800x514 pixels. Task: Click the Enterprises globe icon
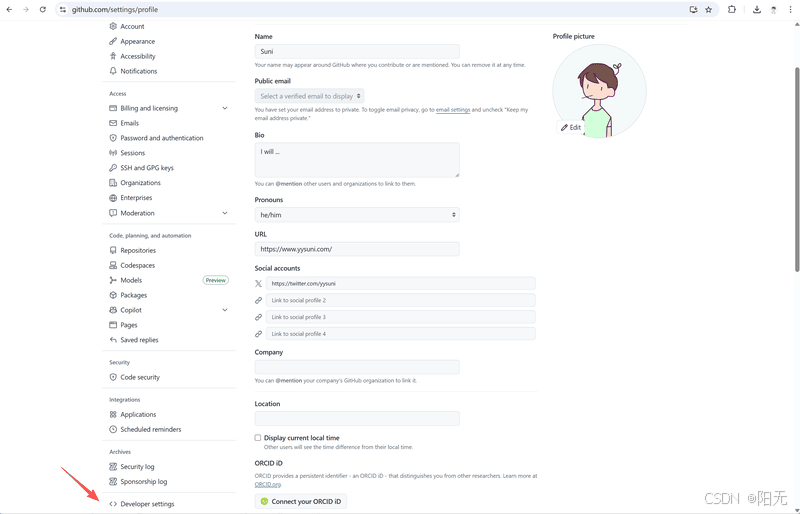pyautogui.click(x=113, y=198)
